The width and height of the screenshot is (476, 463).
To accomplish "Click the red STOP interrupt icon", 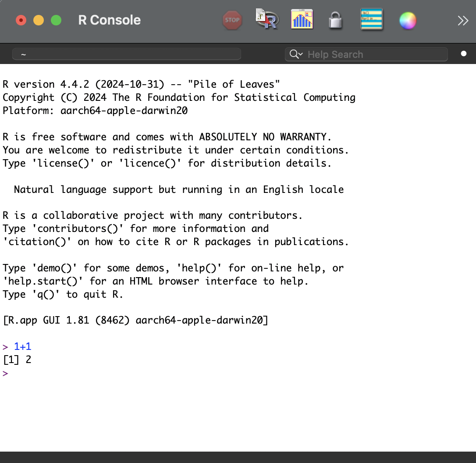I will point(232,20).
